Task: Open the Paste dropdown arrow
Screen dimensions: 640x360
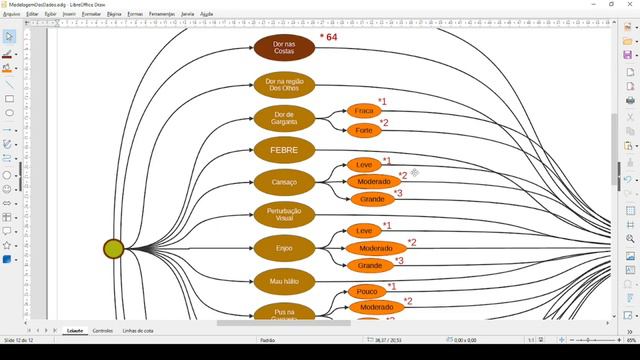Action: point(637,146)
